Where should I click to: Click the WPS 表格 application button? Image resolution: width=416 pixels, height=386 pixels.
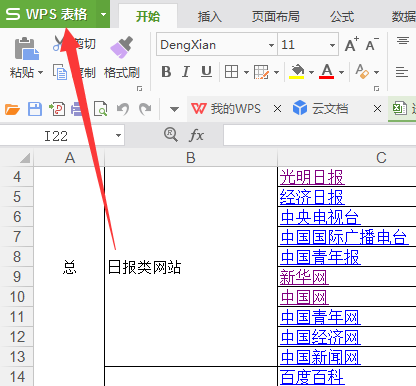(48, 14)
